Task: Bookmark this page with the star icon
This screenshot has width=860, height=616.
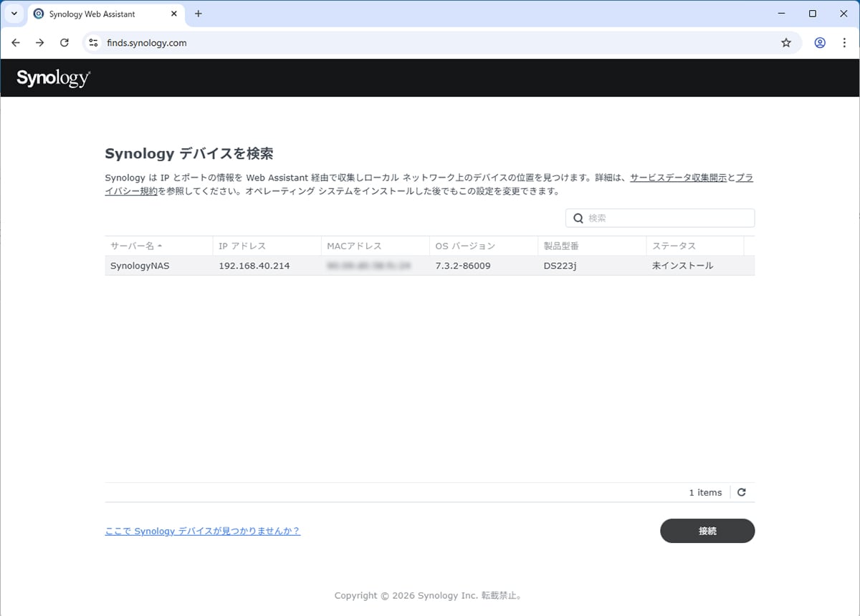Action: click(786, 43)
